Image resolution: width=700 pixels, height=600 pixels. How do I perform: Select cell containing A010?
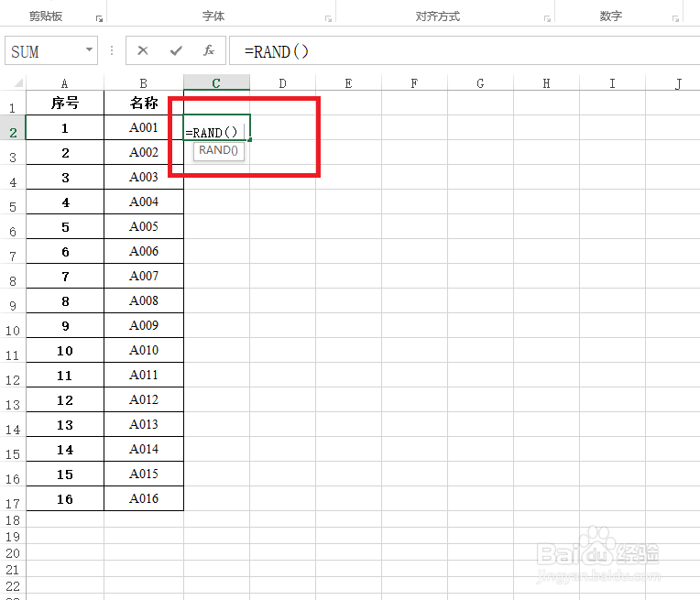coord(144,351)
